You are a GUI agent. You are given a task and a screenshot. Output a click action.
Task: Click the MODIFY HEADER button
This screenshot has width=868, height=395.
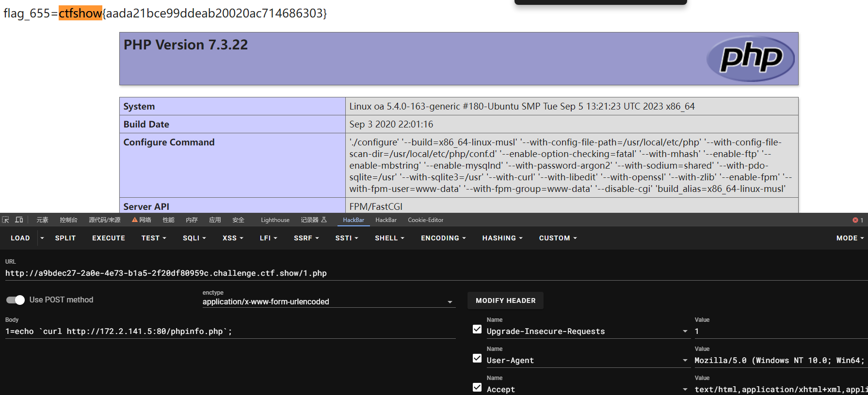[x=505, y=300]
